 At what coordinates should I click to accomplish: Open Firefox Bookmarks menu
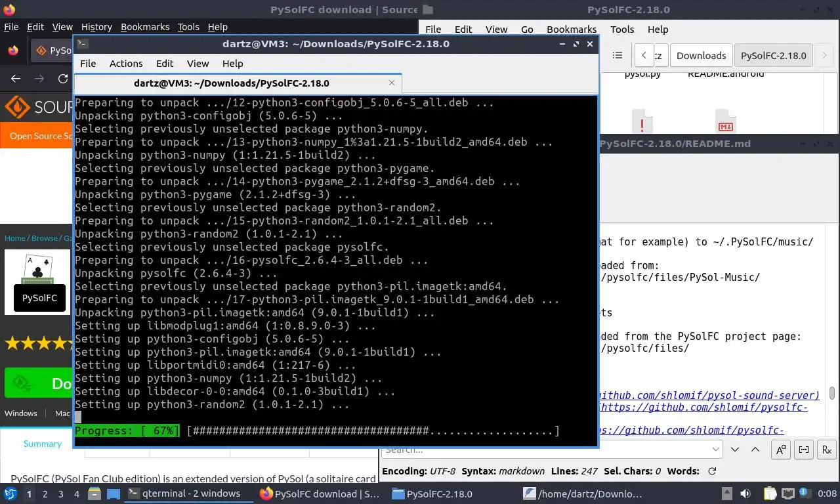145,27
